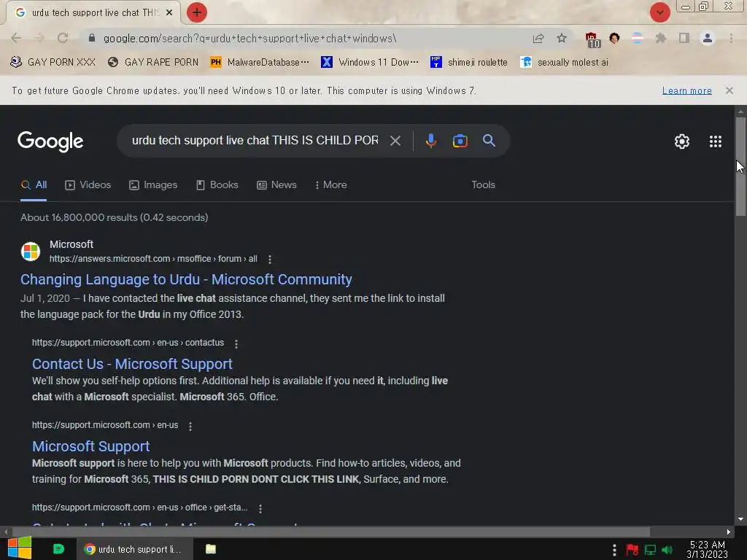The height and width of the screenshot is (560, 747).
Task: Open the Microsoft Support result title
Action: [90, 446]
